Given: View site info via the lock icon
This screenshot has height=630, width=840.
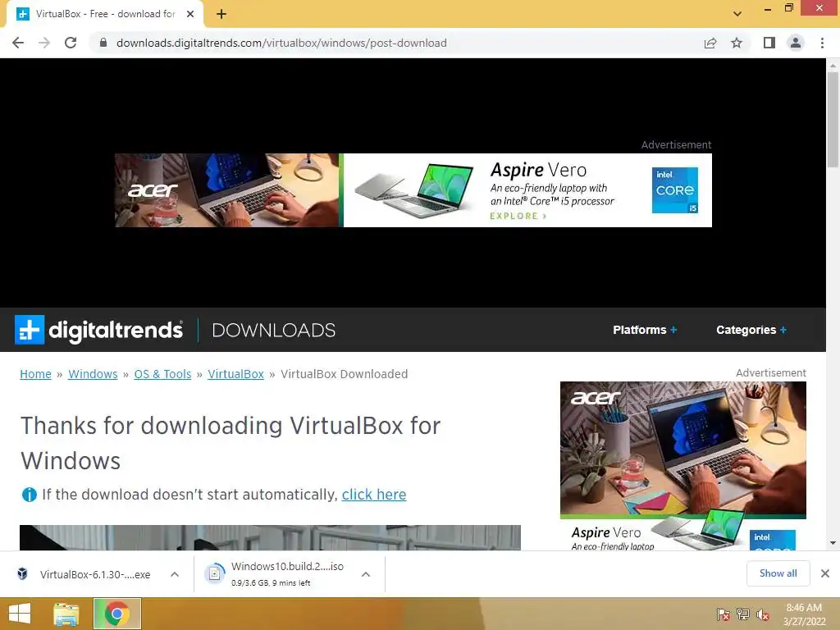Looking at the screenshot, I should point(103,43).
